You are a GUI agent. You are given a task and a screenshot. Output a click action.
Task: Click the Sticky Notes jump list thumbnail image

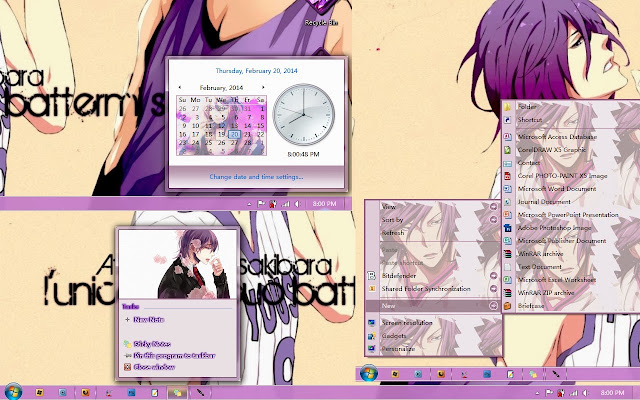pyautogui.click(x=178, y=264)
